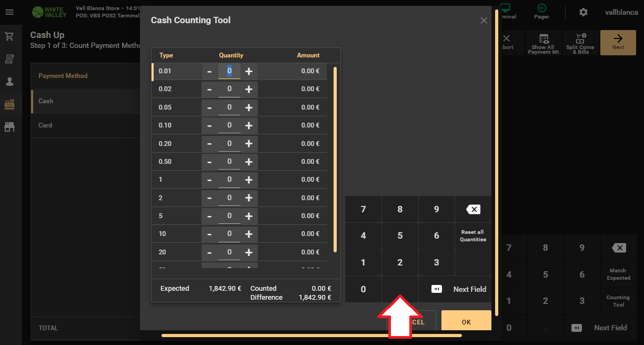
Task: Click the denomination list vertical scrollbar
Action: click(x=335, y=158)
